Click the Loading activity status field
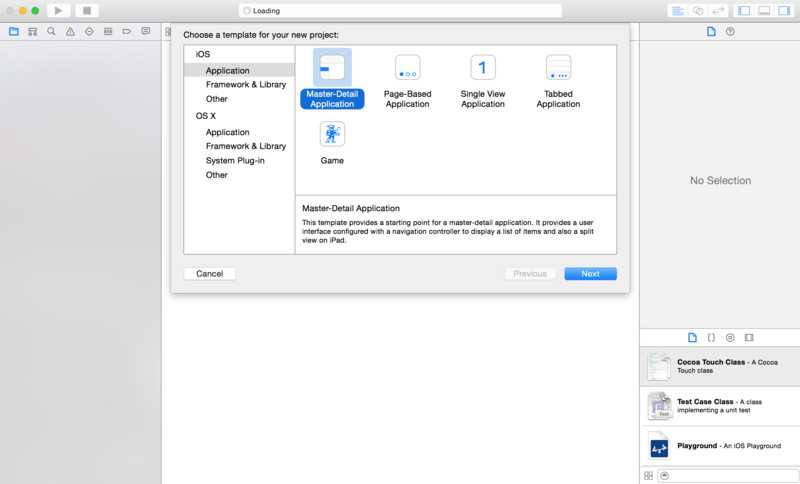The width and height of the screenshot is (800, 484). (401, 11)
